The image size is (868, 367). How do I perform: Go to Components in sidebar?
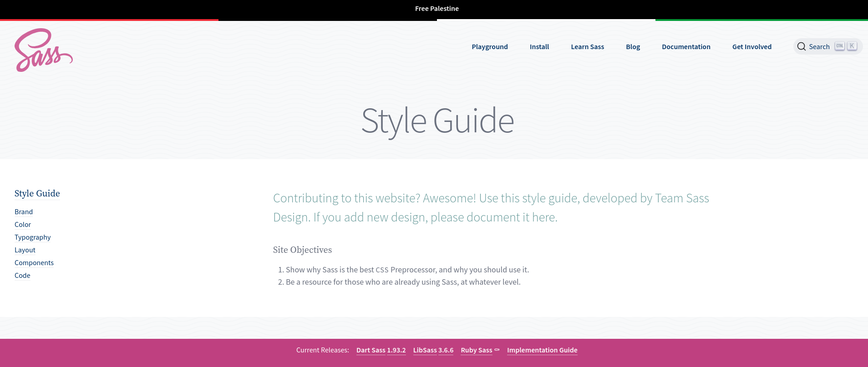(34, 263)
